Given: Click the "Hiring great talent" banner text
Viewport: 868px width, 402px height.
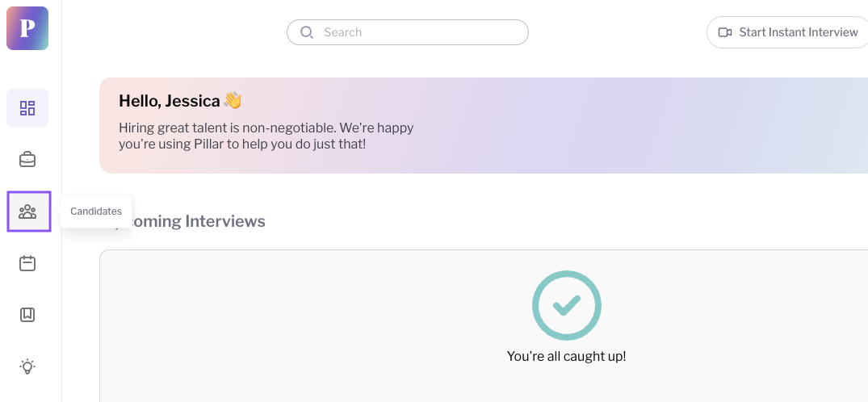Looking at the screenshot, I should [266, 136].
